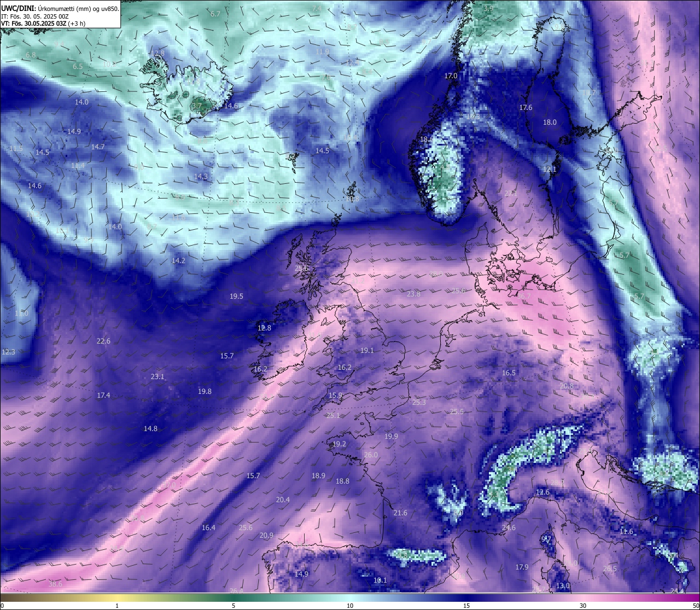Click the map value 14.3
Viewport: 700px width, 610px height.
point(201,176)
